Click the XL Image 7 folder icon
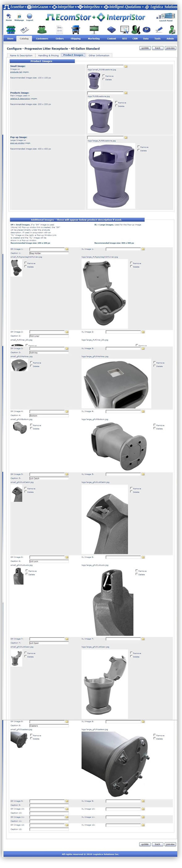The height and width of the screenshot is (868, 182). tap(143, 639)
